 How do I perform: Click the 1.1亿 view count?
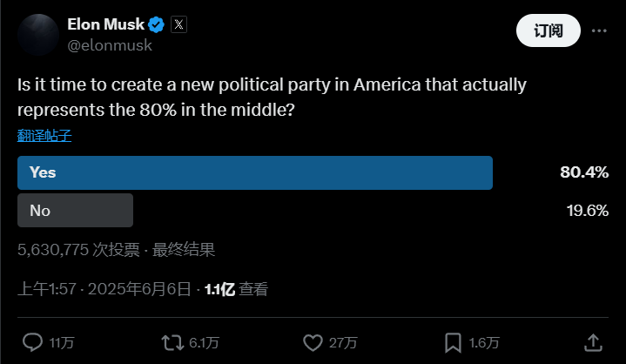tap(219, 290)
